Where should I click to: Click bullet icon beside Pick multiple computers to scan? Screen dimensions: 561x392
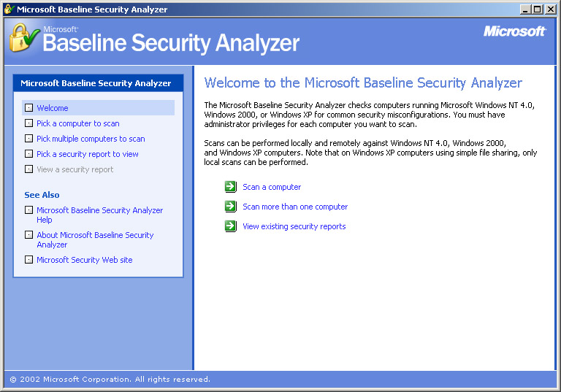point(28,139)
